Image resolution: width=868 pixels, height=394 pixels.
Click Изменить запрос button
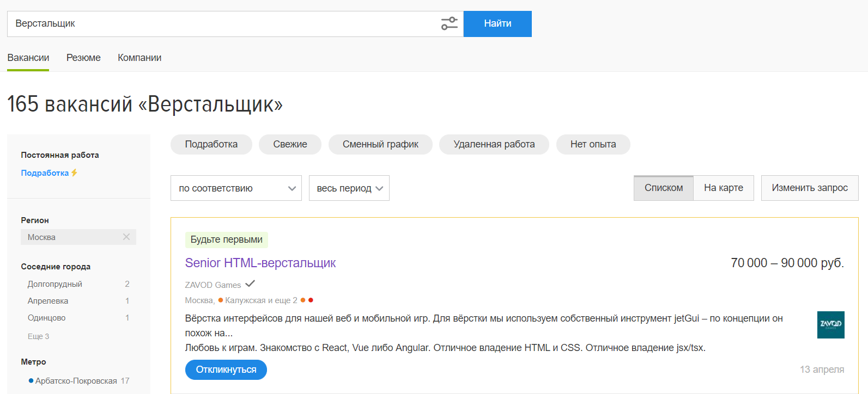(x=810, y=188)
